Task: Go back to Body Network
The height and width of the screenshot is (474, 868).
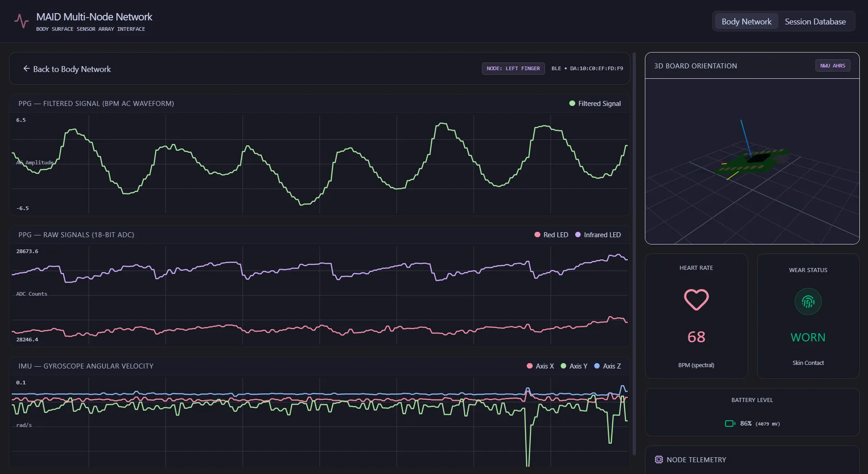Action: [67, 69]
